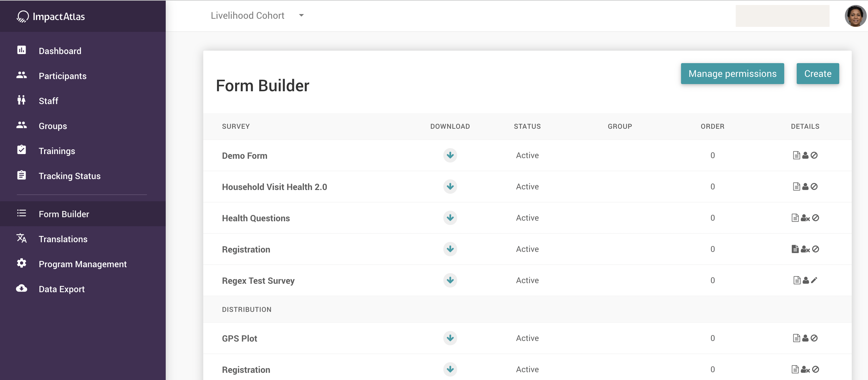The width and height of the screenshot is (868, 380).
Task: Click the ImpactAtlas logo
Action: 51,16
